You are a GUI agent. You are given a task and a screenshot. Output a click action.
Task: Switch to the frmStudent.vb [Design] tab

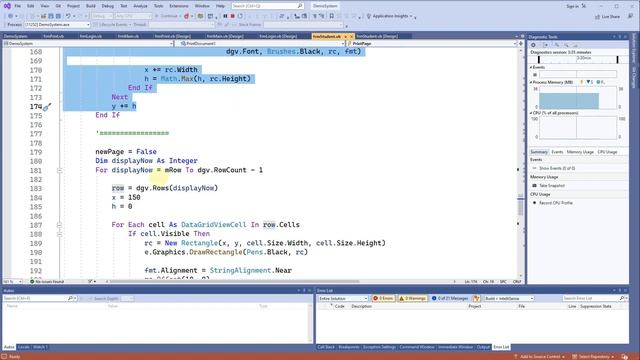pyautogui.click(x=377, y=36)
